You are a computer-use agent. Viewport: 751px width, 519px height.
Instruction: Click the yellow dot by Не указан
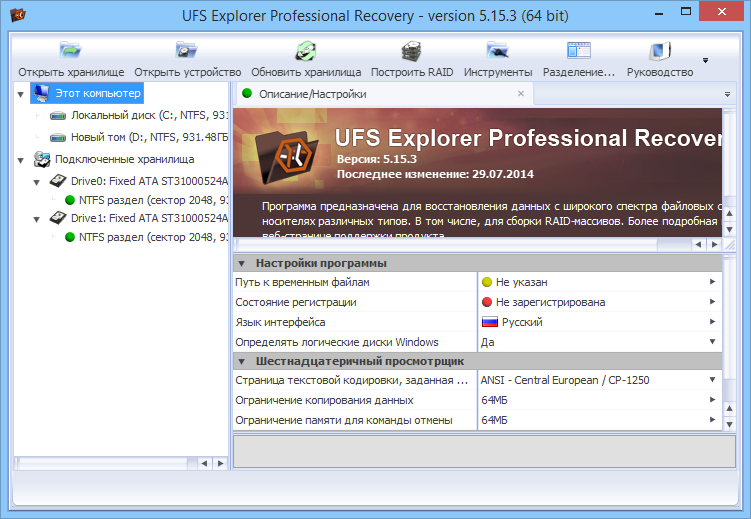coord(487,282)
